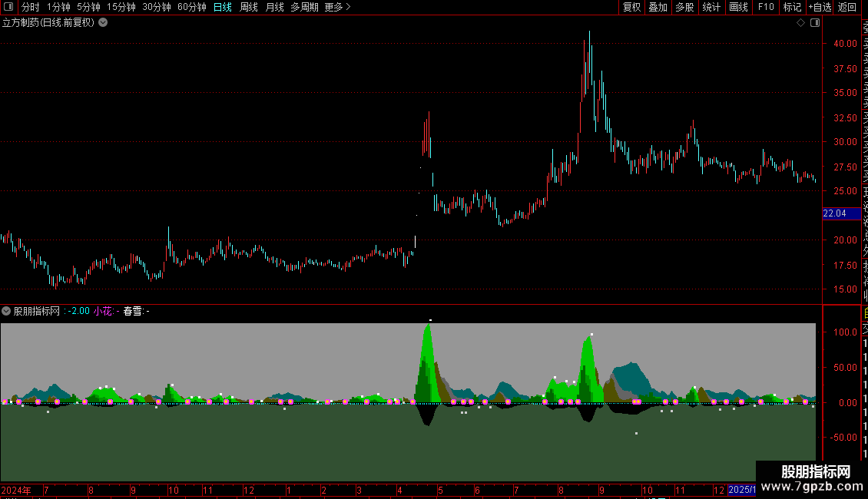Click the 股朋指标网 indicator name

point(37,311)
